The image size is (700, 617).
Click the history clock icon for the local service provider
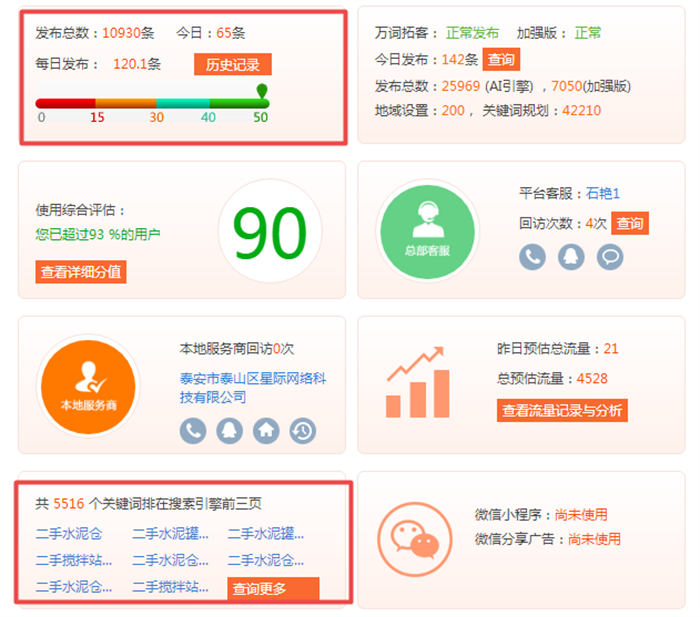[303, 430]
